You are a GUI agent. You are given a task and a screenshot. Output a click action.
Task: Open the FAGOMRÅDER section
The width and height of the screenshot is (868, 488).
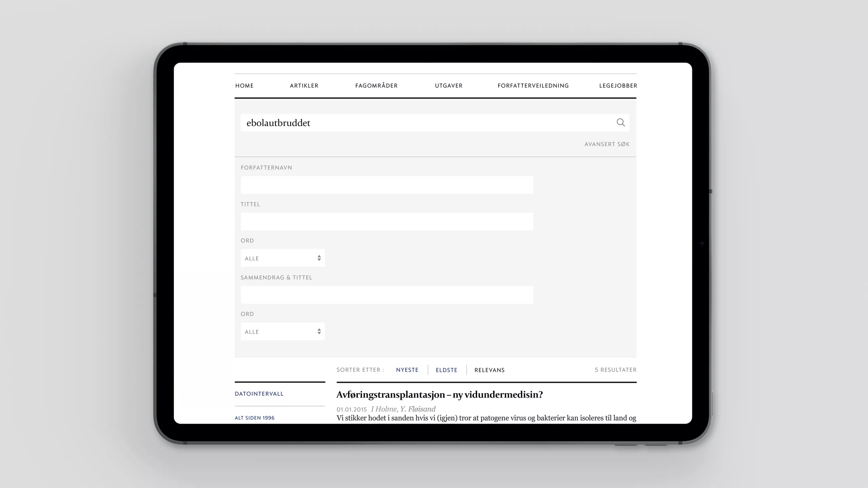[376, 85]
